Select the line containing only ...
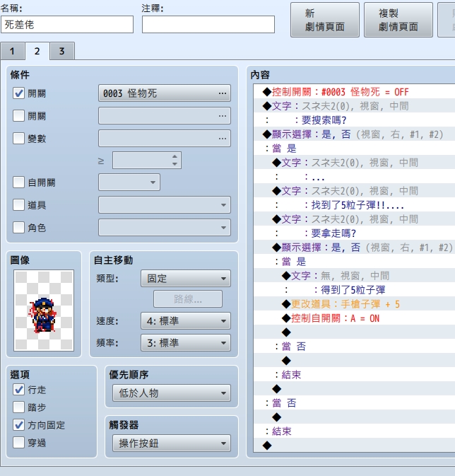This screenshot has width=455, height=476. pos(354,177)
